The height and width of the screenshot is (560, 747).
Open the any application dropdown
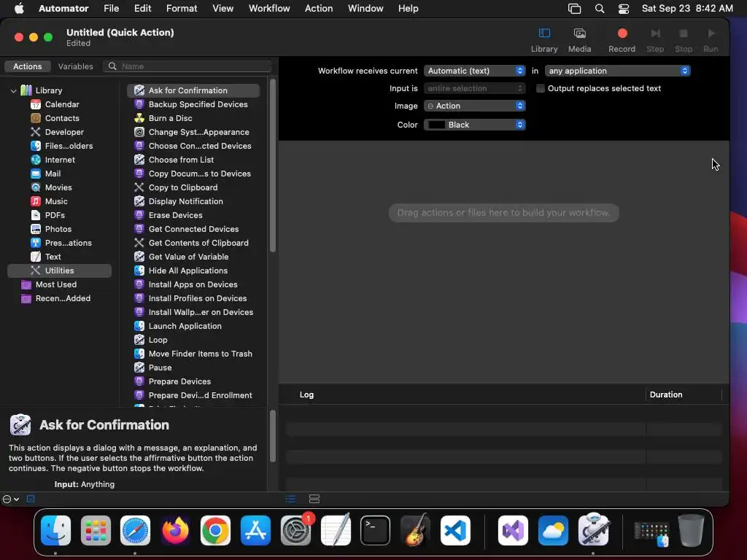(x=617, y=71)
